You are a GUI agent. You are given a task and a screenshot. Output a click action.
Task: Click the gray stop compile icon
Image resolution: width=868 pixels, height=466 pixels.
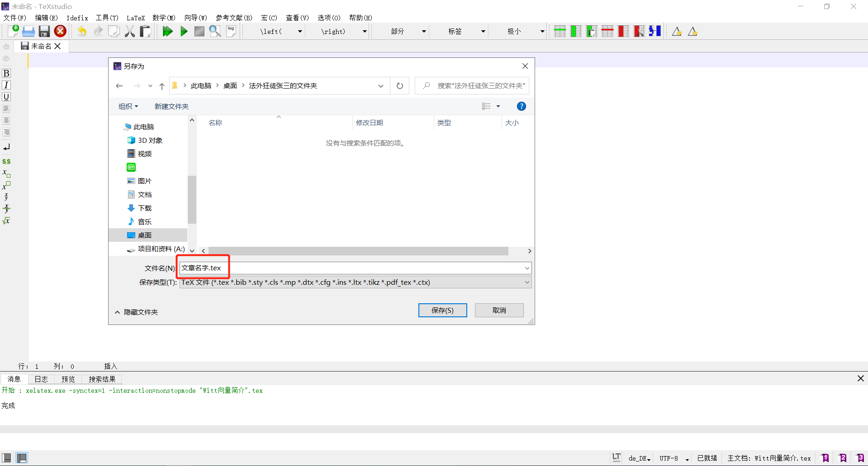199,31
